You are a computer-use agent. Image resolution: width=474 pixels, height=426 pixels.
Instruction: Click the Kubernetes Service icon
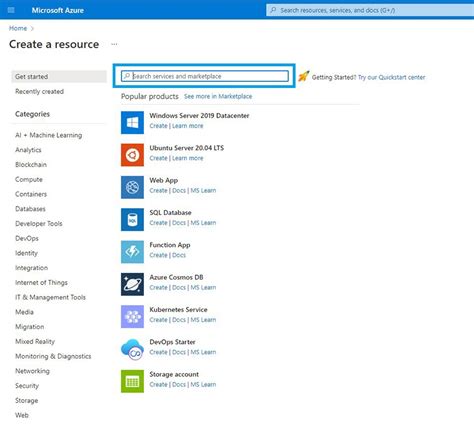[132, 316]
